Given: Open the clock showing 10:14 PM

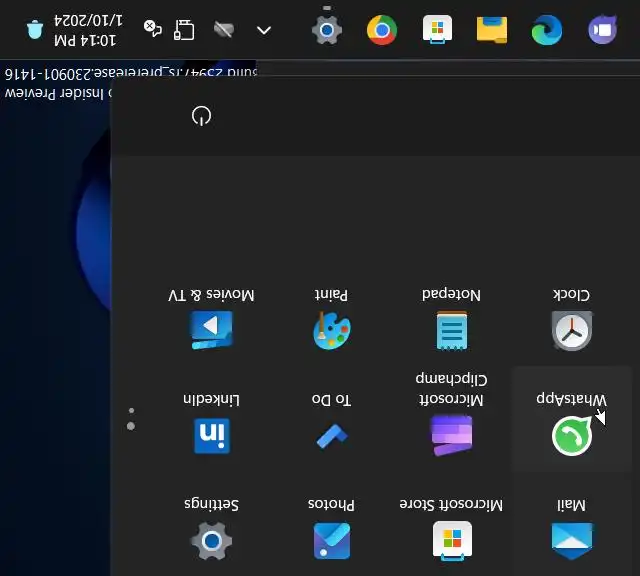Looking at the screenshot, I should 88,30.
